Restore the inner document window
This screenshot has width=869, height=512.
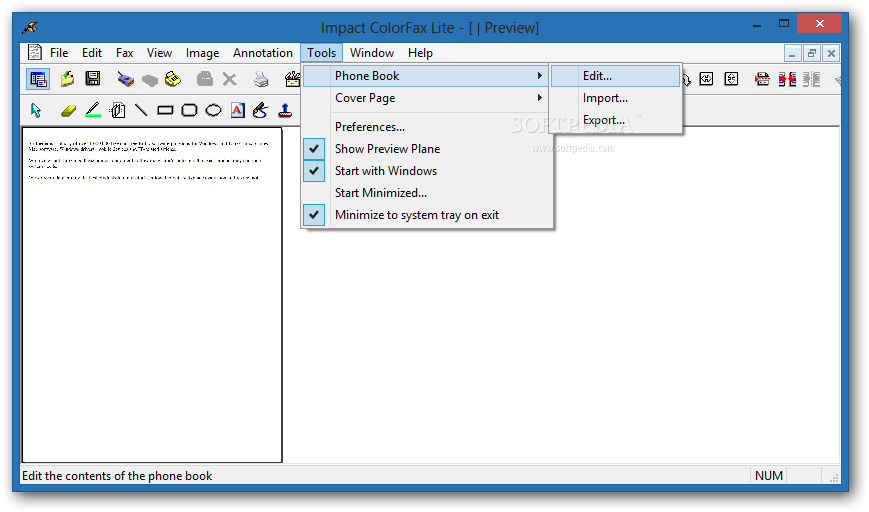tap(811, 53)
